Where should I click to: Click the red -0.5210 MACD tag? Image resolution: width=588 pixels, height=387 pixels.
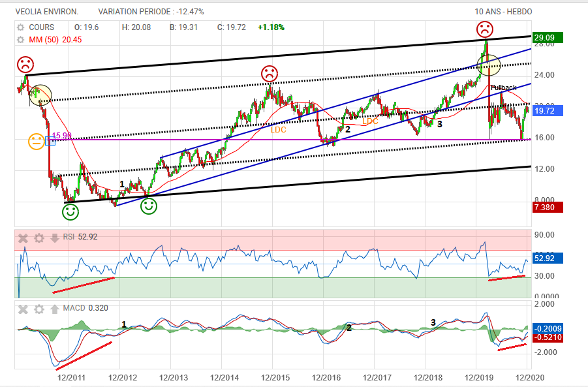(x=548, y=337)
